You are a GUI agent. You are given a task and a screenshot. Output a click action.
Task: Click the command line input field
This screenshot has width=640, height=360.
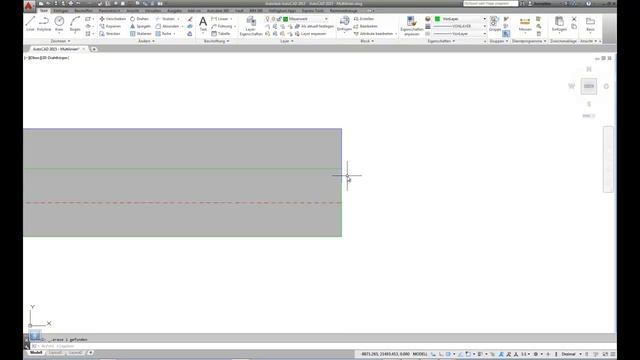322,346
